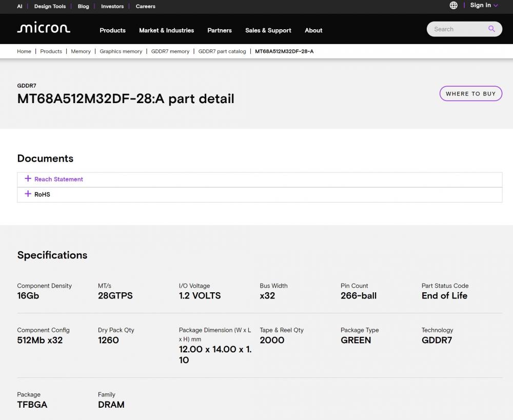Open the Partners menu
Screen dimensions: 513x420
point(220,30)
